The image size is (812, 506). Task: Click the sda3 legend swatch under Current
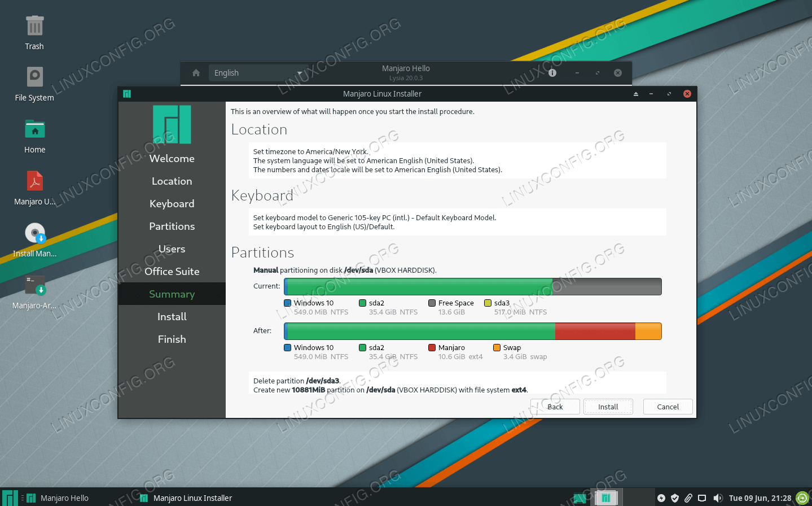(488, 303)
